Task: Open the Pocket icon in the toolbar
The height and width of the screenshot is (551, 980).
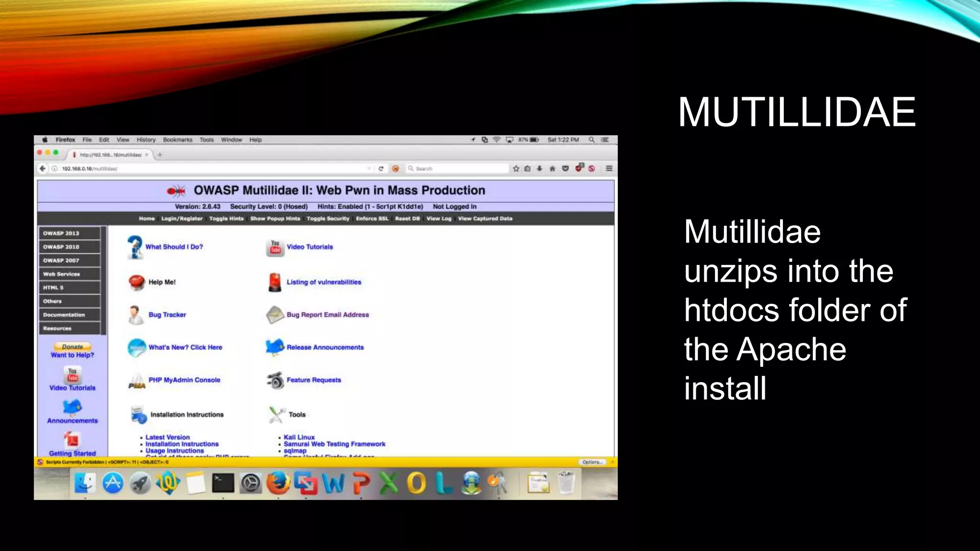Action: click(565, 168)
